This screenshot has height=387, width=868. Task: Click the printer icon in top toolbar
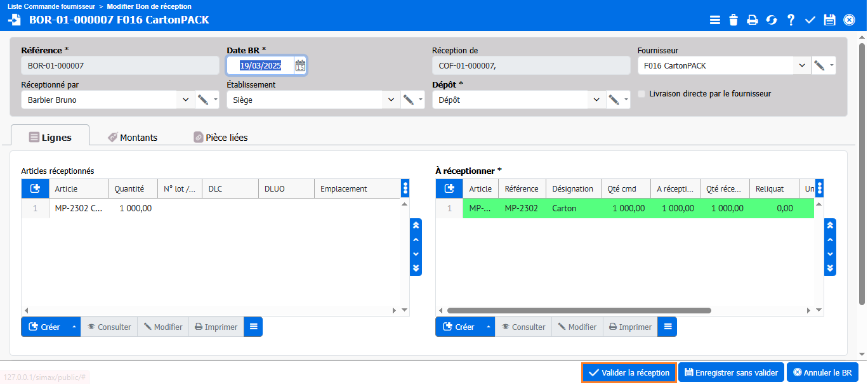pos(753,20)
